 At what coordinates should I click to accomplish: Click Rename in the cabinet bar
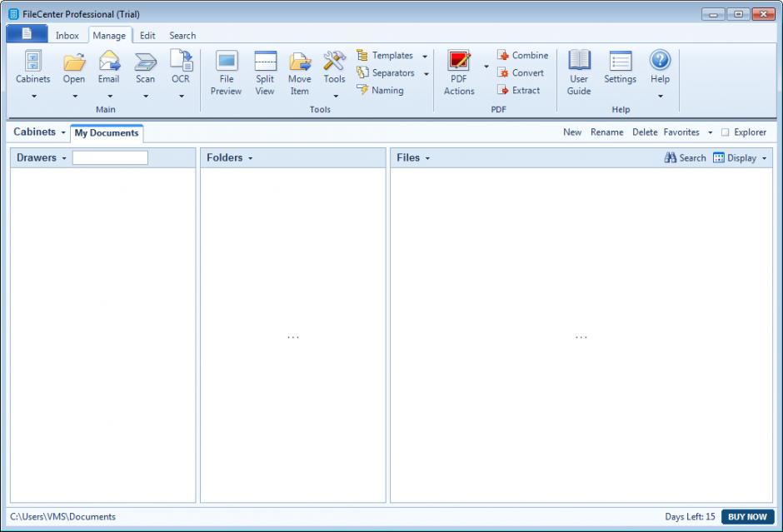point(606,132)
